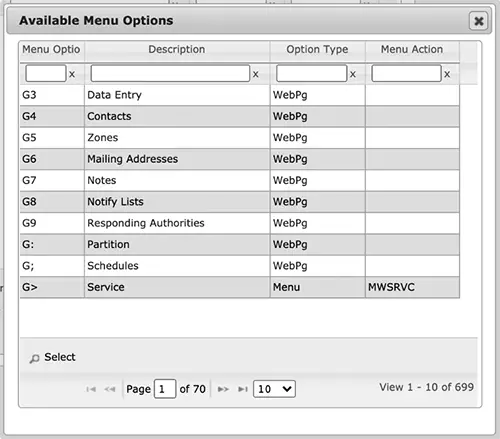Clear the Menu Option filter field
The image size is (500, 439).
coord(72,74)
